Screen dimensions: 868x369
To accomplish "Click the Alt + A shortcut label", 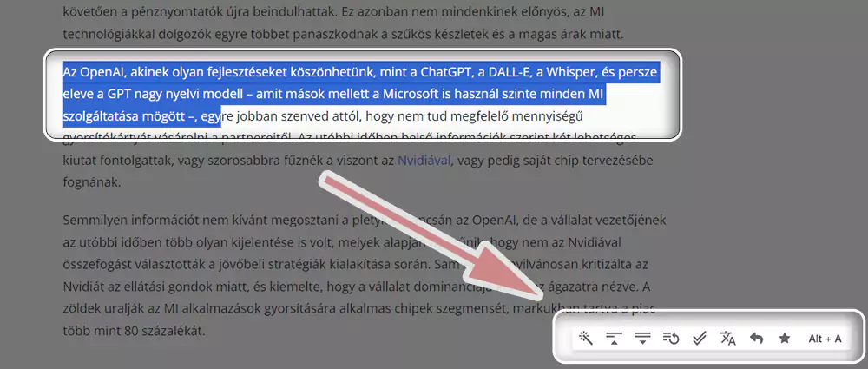I will [825, 339].
